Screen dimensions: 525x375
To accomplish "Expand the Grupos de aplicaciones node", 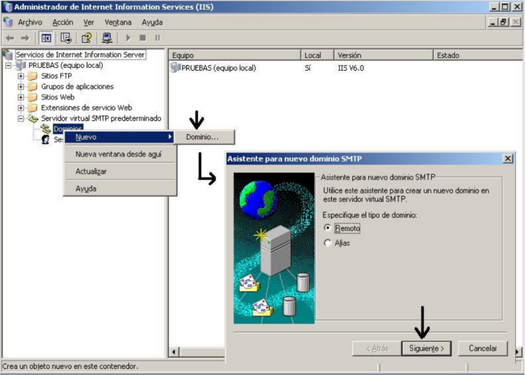I will coord(21,87).
